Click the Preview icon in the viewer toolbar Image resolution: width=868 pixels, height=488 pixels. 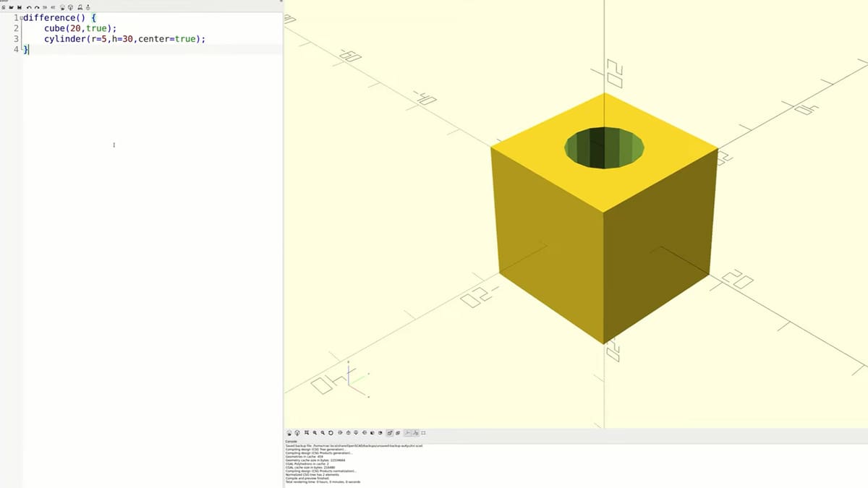pyautogui.click(x=289, y=432)
